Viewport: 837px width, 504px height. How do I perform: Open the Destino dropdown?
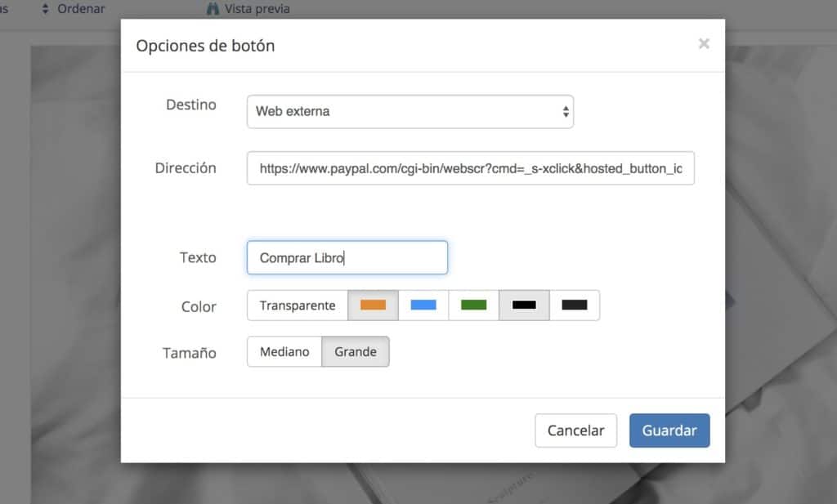coord(410,111)
